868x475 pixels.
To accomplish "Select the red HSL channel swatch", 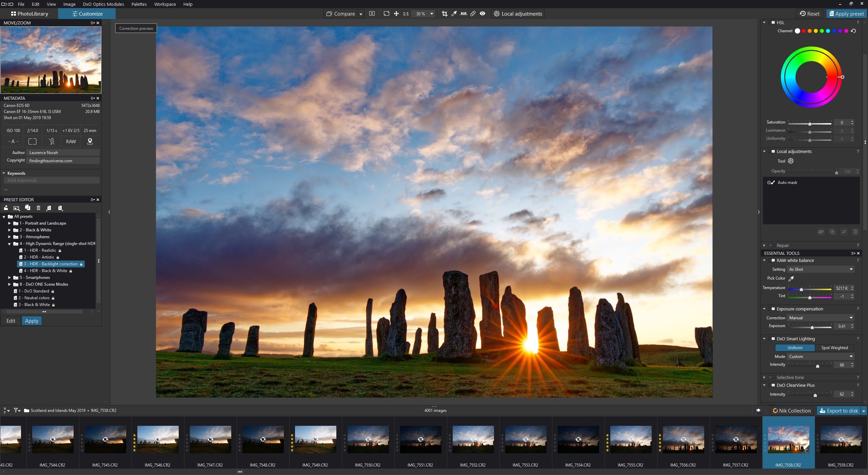I will pos(803,31).
